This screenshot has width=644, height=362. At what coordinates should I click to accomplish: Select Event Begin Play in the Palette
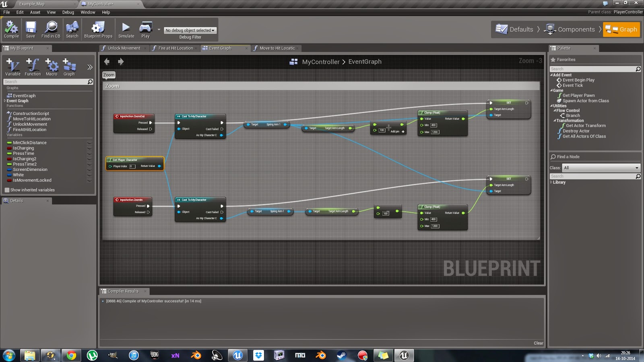coord(578,80)
